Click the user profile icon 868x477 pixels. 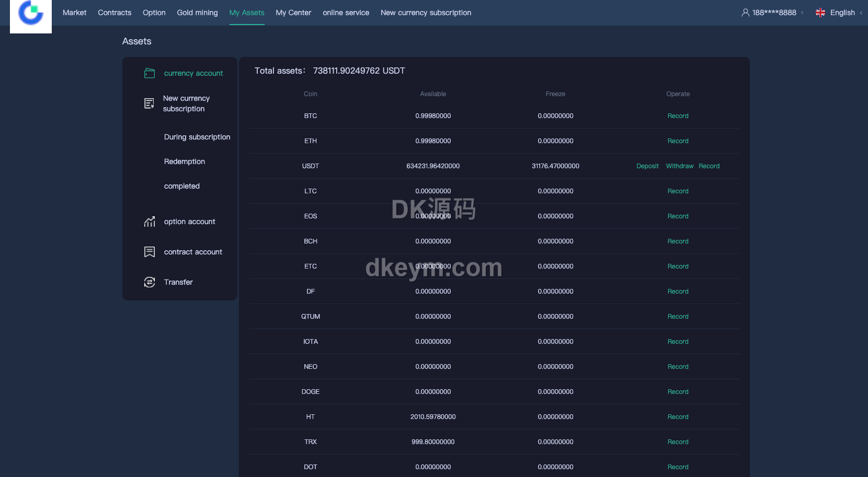coord(745,13)
